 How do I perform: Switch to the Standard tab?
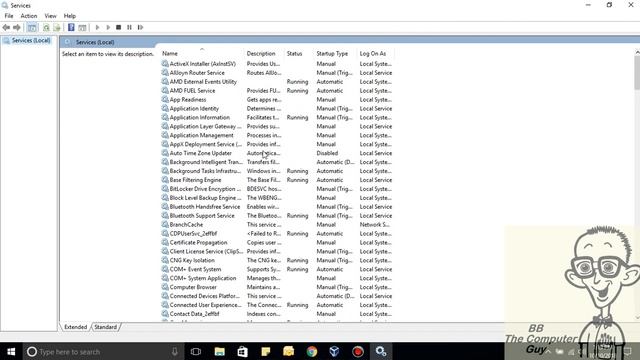coord(105,327)
